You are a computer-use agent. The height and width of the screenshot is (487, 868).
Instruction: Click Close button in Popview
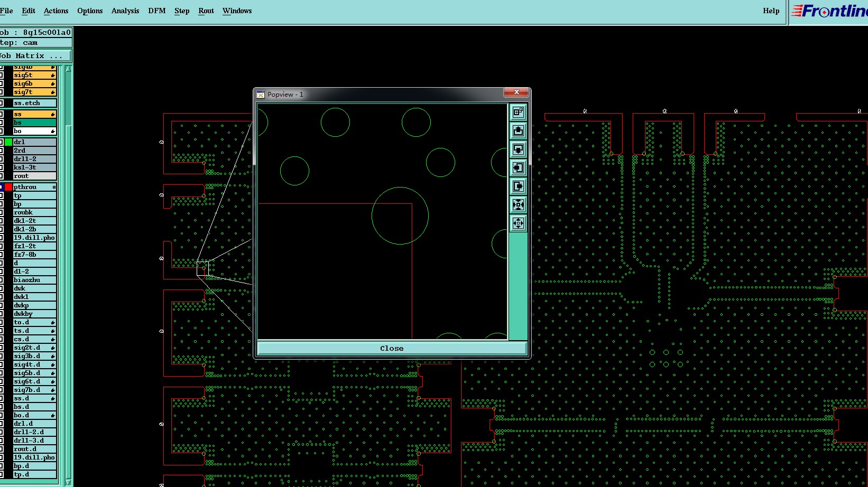(392, 348)
